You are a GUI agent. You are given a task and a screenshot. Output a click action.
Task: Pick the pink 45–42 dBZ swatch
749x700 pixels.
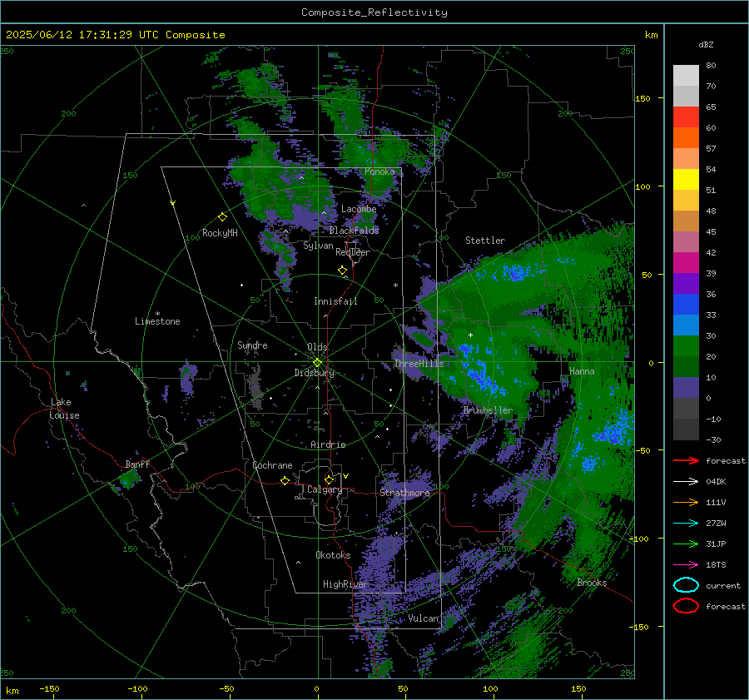pos(686,242)
